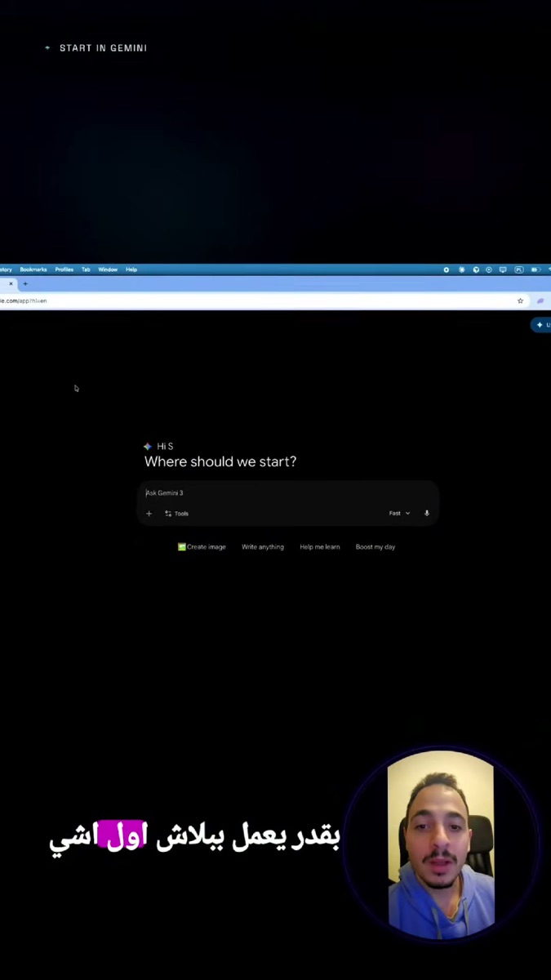Select the Create image suggestion chip

(202, 547)
